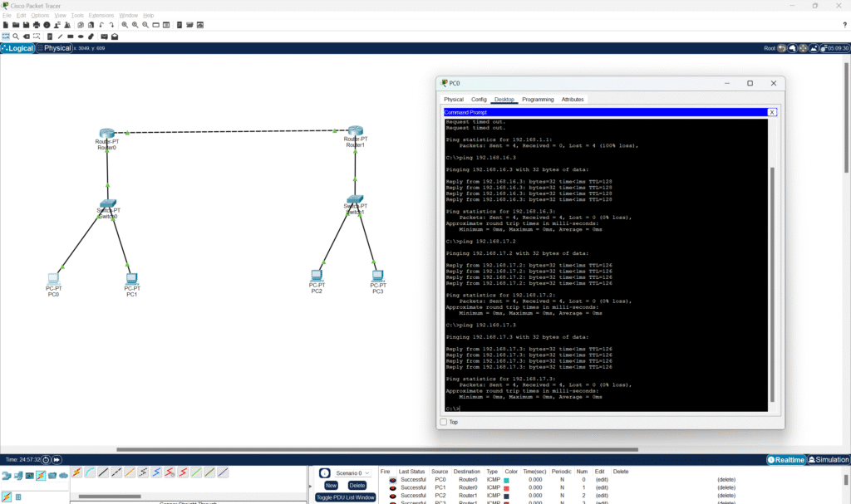Redo using the toolbar redo arrow
Viewport: 851px width, 504px height.
[112, 25]
